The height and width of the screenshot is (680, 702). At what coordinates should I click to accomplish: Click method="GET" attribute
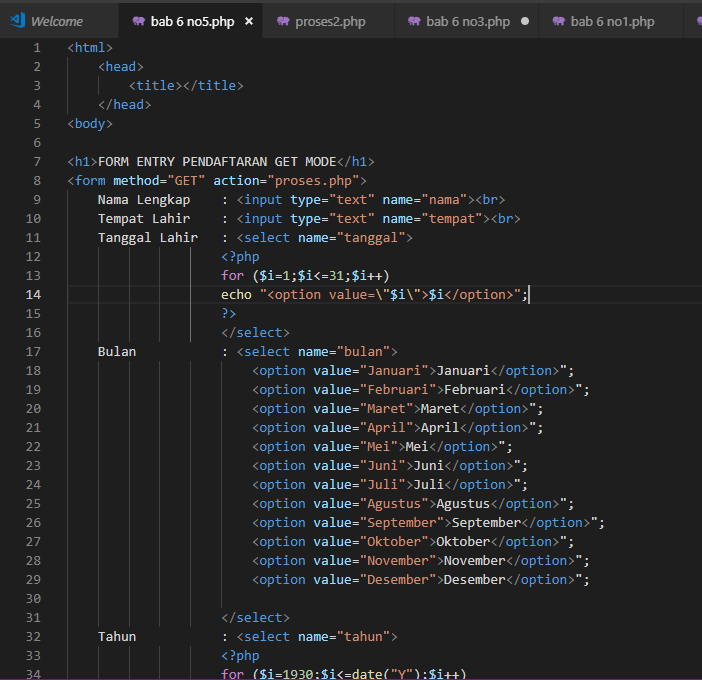coord(159,181)
